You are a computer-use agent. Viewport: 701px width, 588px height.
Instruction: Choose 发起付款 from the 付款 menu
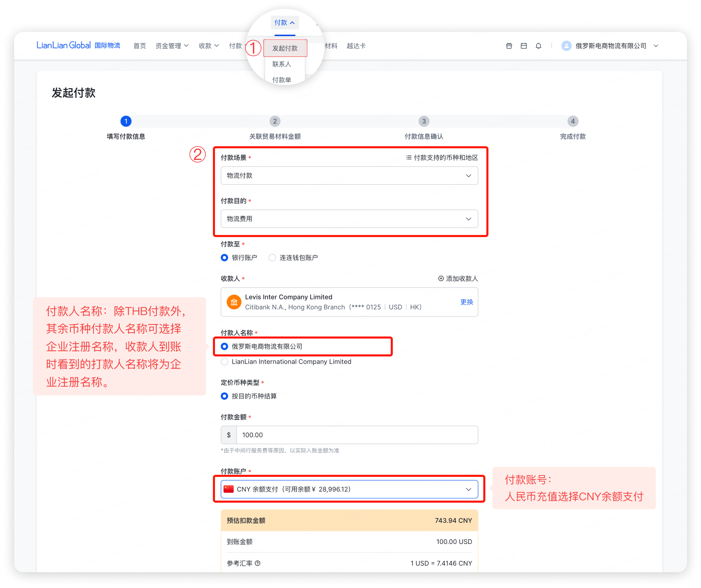click(x=285, y=48)
